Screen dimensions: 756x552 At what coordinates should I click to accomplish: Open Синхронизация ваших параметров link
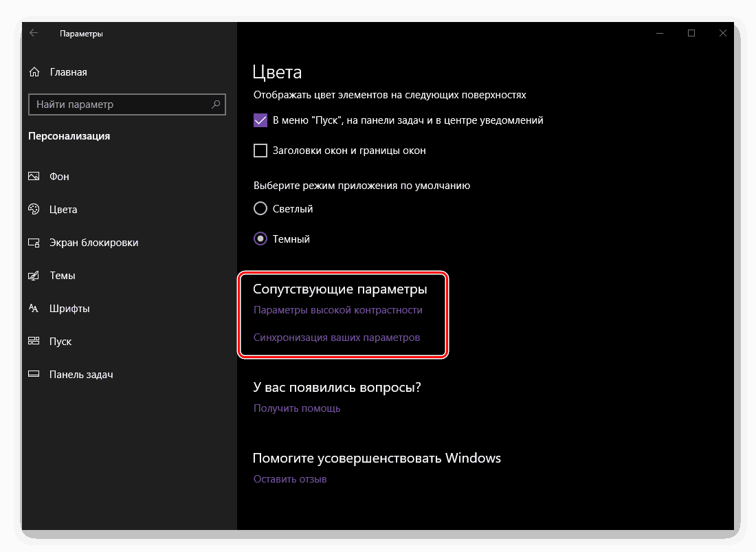pyautogui.click(x=337, y=338)
